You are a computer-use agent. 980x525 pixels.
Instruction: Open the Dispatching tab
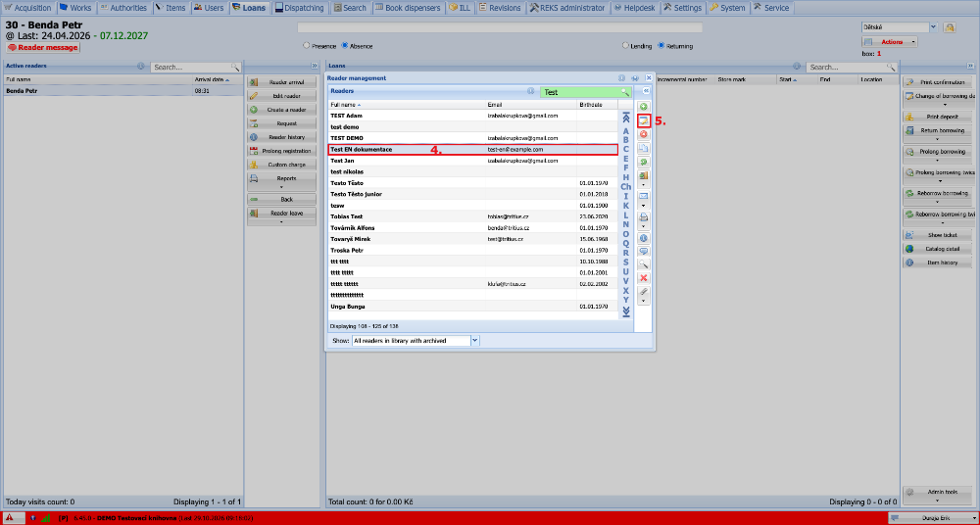point(301,8)
